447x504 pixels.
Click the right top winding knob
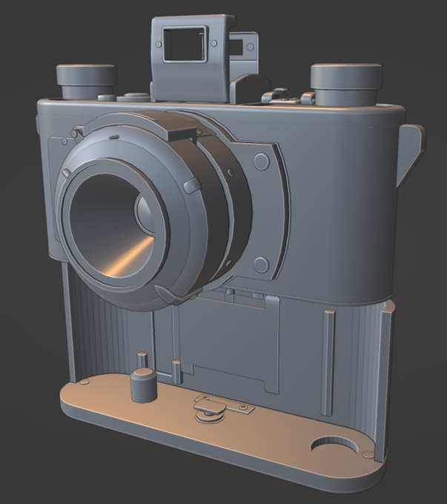pos(346,84)
